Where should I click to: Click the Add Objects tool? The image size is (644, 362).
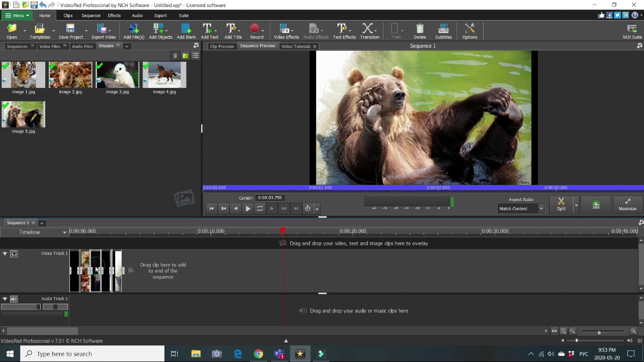tap(160, 31)
